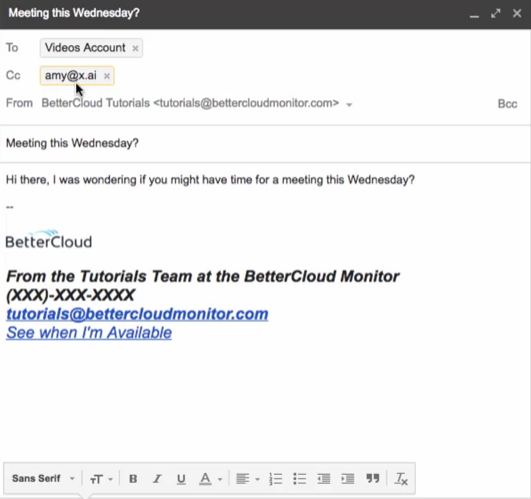531x499 pixels.
Task: Open the text size menu
Action: (x=101, y=479)
